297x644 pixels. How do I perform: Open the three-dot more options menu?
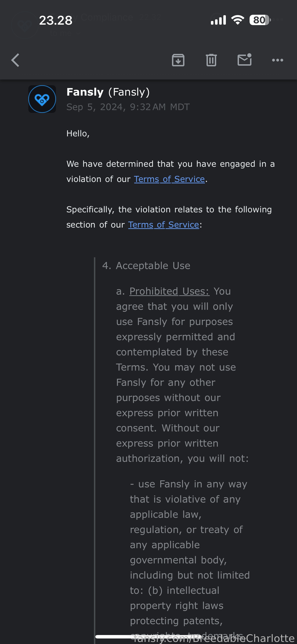(277, 60)
